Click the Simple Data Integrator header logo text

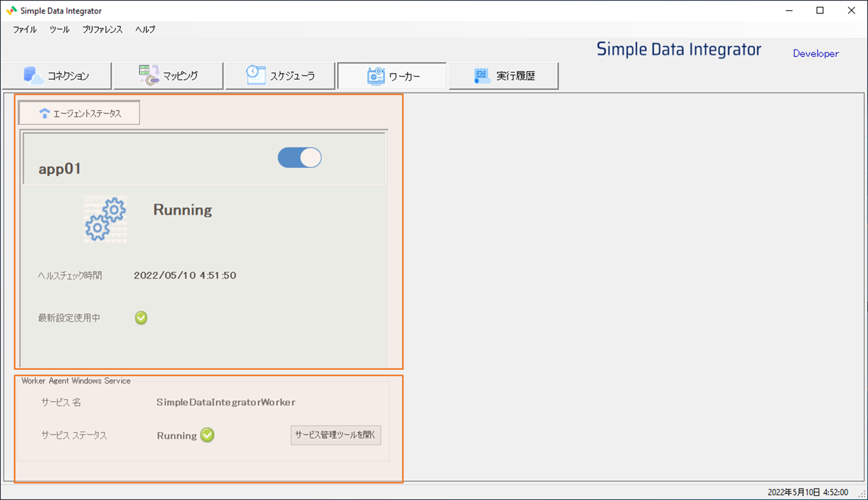click(679, 49)
